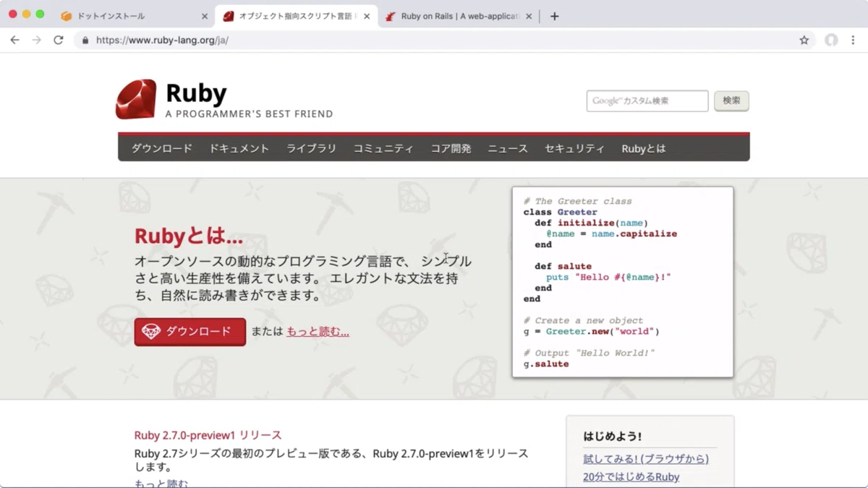The width and height of the screenshot is (868, 488).
Task: Open ニュース in the navigation bar
Action: (507, 148)
